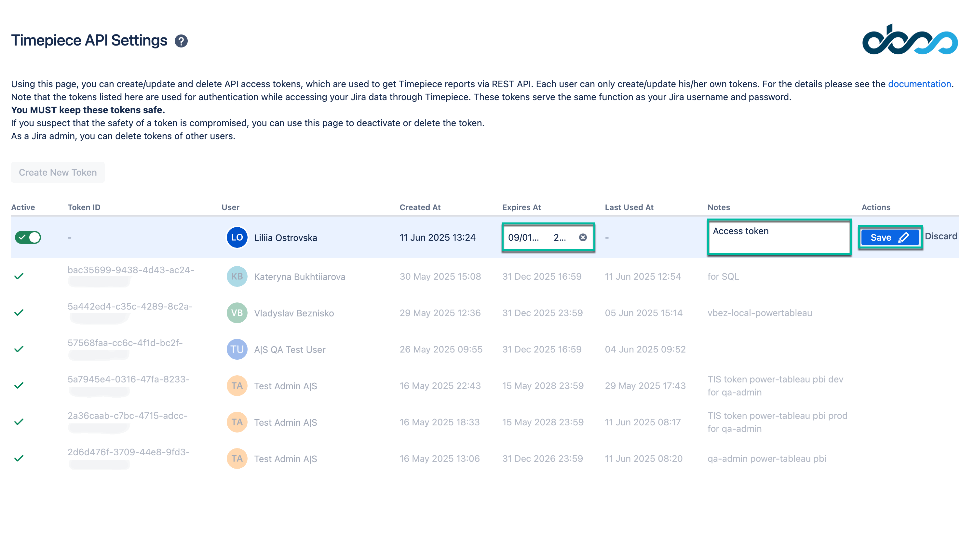The image size is (961, 560).
Task: Click the Create New Token button
Action: 58,172
